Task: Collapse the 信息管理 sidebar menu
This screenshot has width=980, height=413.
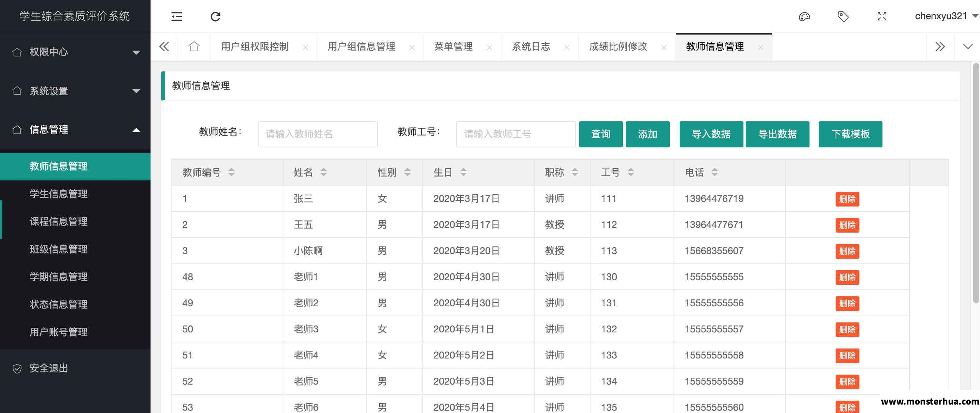Action: pos(75,130)
